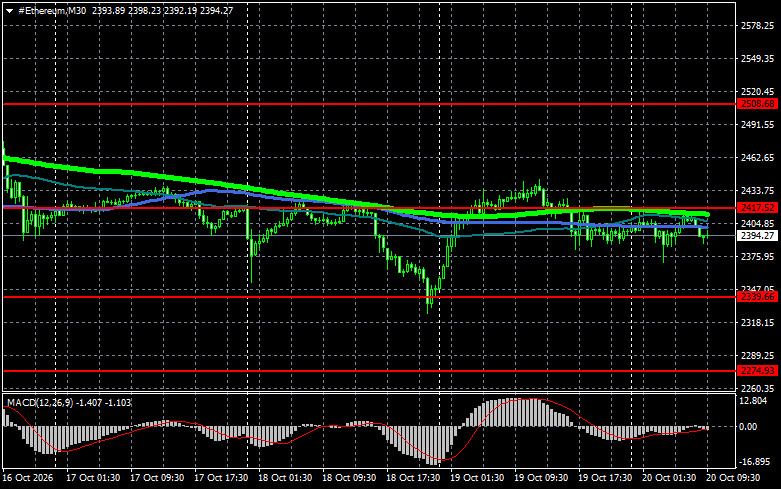
Task: Click the 19 Oct 09:30 time label
Action: (541, 478)
